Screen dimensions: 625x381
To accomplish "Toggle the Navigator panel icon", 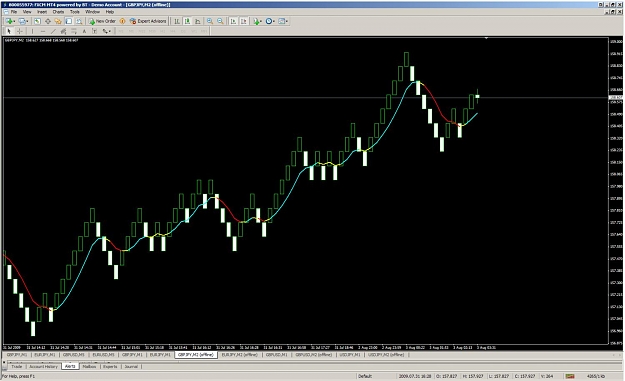I will click(x=58, y=21).
